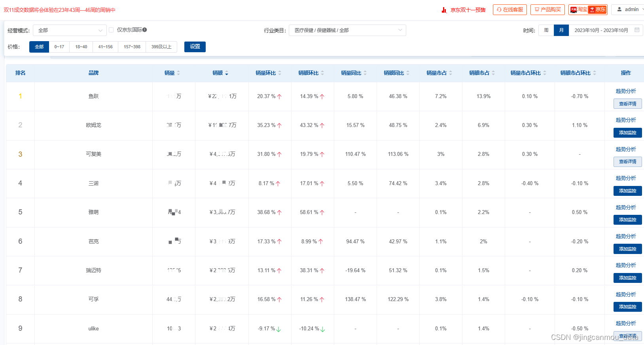Select price range 157~398

(132, 47)
